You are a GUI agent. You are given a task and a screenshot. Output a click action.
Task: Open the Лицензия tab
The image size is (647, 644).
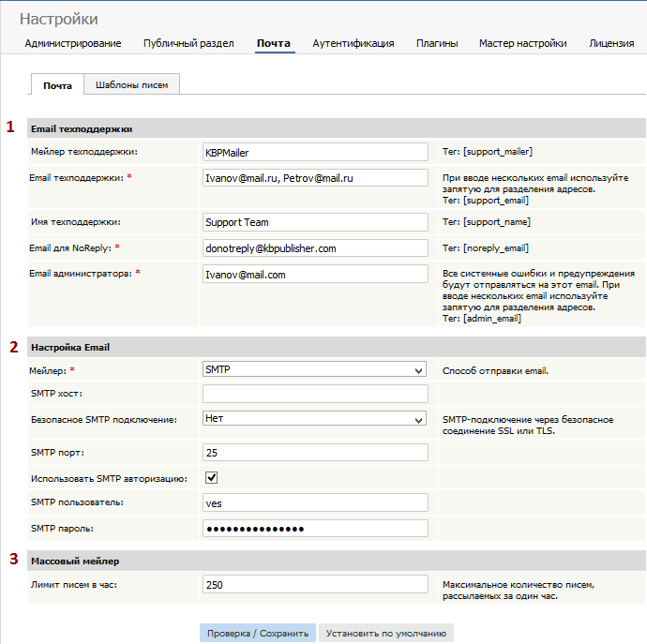[611, 43]
